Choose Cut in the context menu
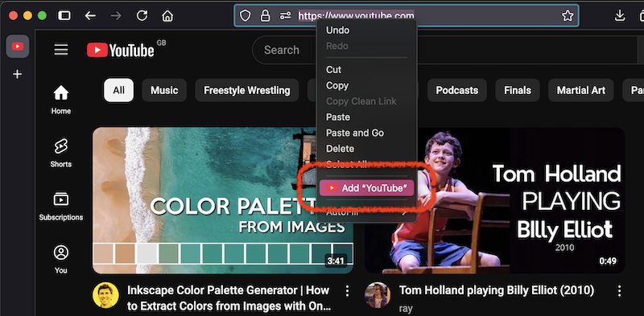The image size is (644, 316). (x=366, y=70)
